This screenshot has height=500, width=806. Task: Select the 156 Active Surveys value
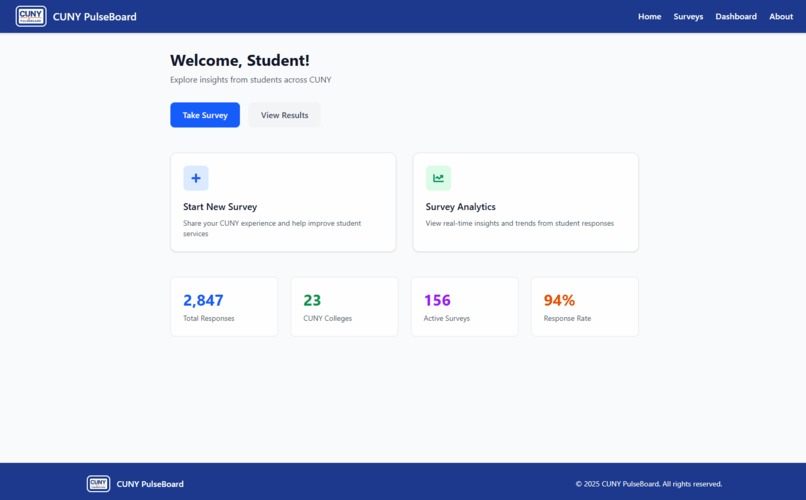437,300
